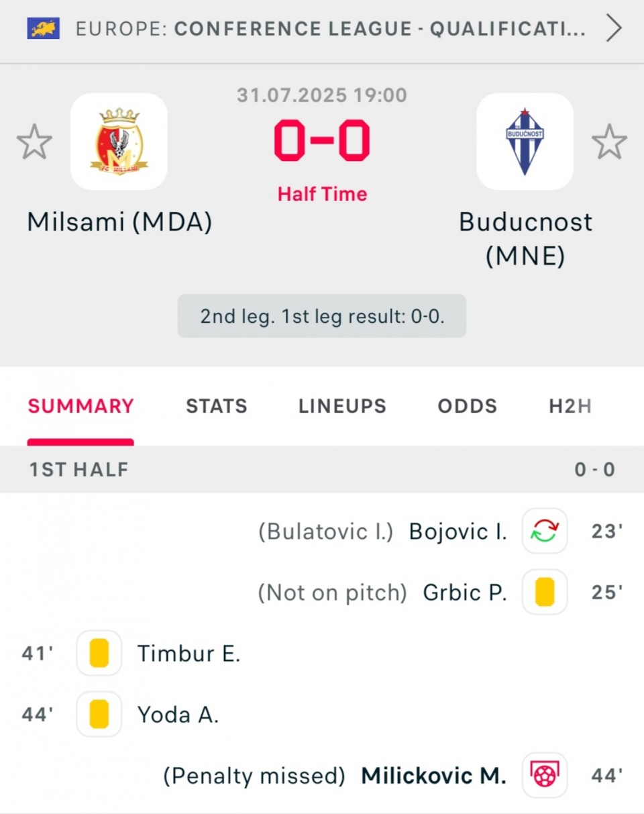Switch to the STATS tab

217,406
